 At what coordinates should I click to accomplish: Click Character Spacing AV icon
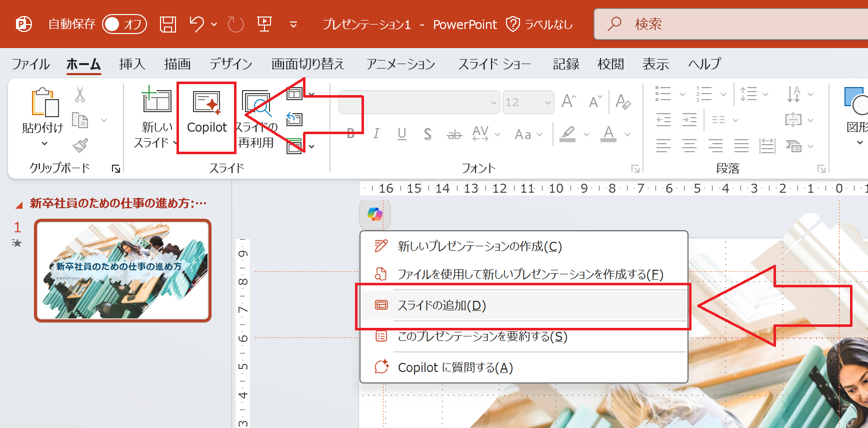(480, 134)
